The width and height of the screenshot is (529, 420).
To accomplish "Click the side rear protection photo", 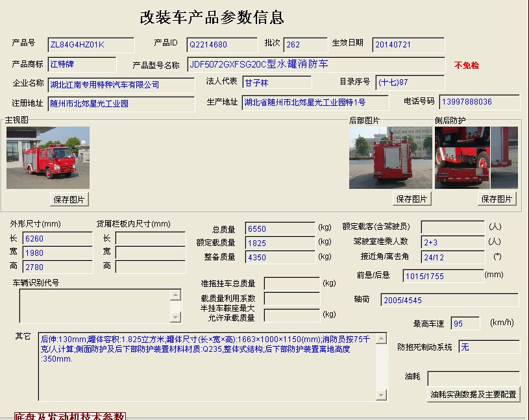I will pos(476,158).
